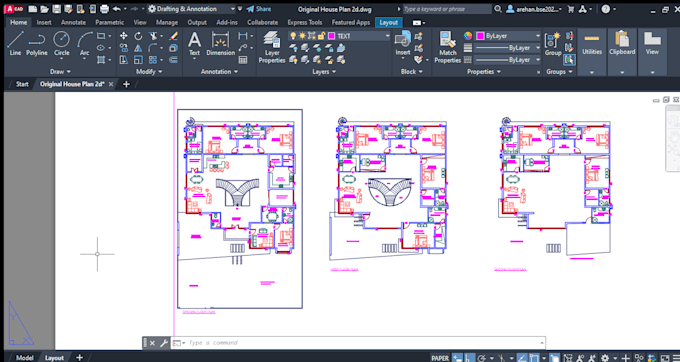Open the Insert ribbon tab
Image resolution: width=680 pixels, height=362 pixels.
click(44, 23)
